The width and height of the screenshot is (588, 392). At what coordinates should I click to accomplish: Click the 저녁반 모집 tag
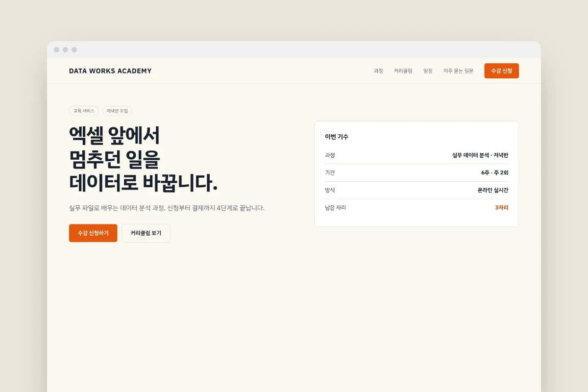tap(117, 111)
